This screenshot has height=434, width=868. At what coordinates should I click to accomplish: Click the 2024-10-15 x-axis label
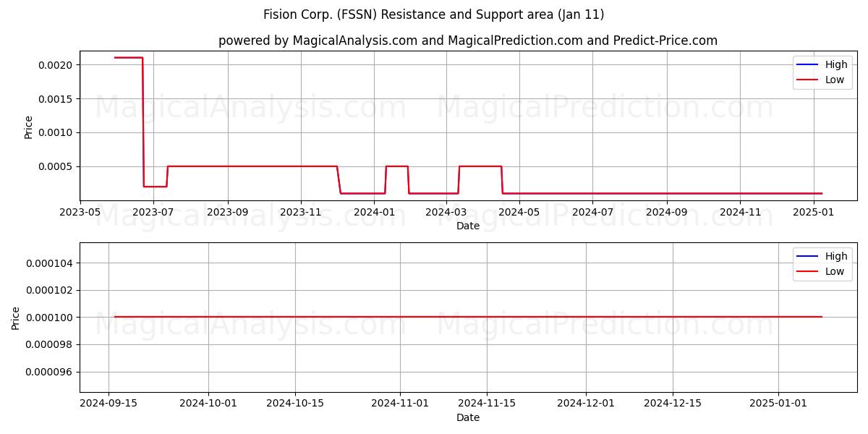(294, 404)
